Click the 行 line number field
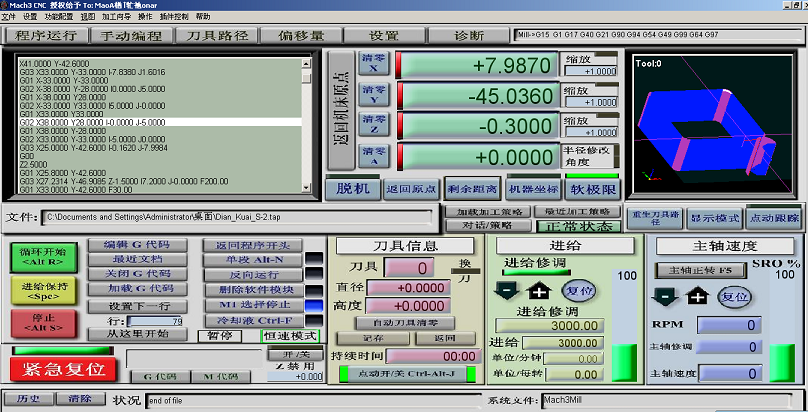Screen dimensions: 808x412 coord(155,321)
